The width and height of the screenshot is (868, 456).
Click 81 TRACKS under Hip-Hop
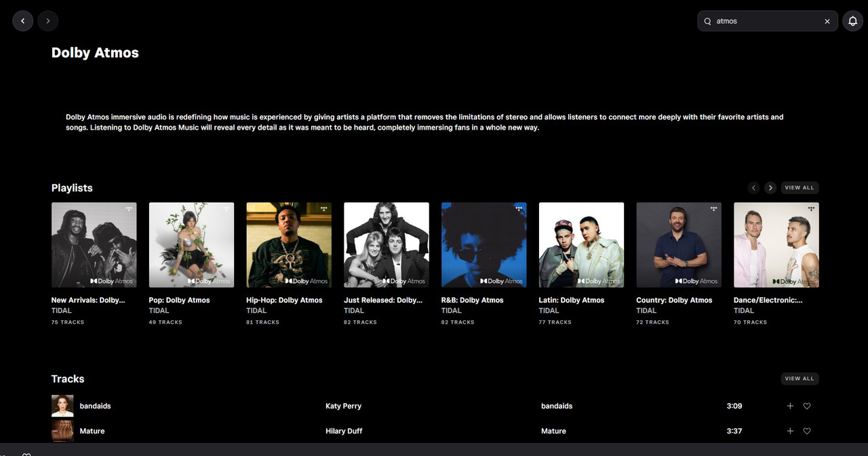pyautogui.click(x=263, y=322)
